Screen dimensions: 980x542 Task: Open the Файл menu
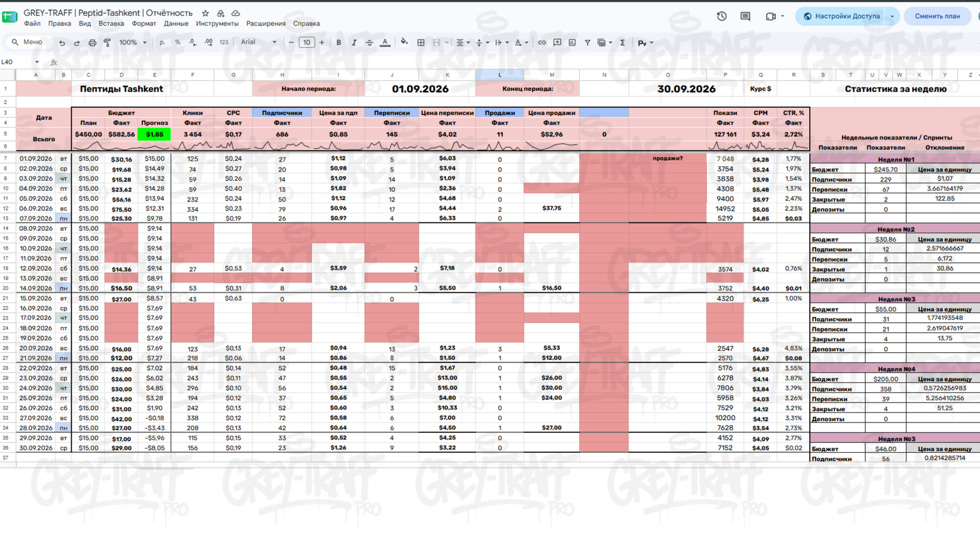32,24
